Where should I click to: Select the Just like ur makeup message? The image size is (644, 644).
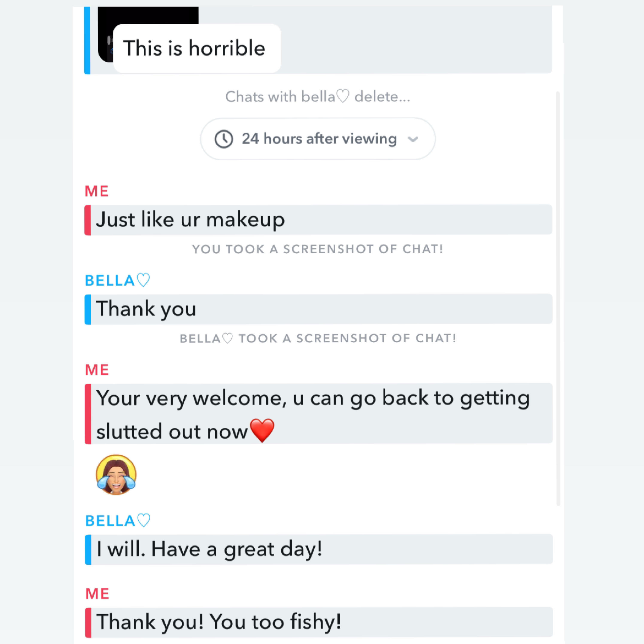coord(318,220)
